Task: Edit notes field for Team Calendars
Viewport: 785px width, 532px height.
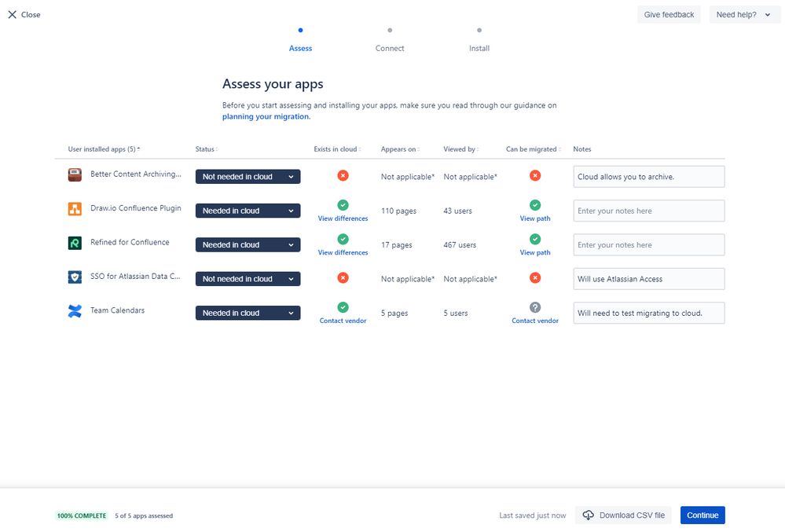Action: (649, 313)
